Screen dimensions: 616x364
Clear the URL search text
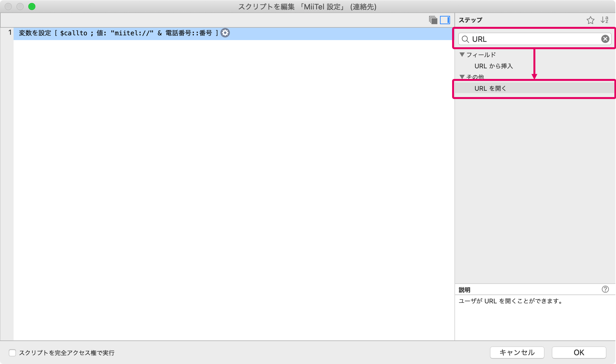[x=605, y=39]
